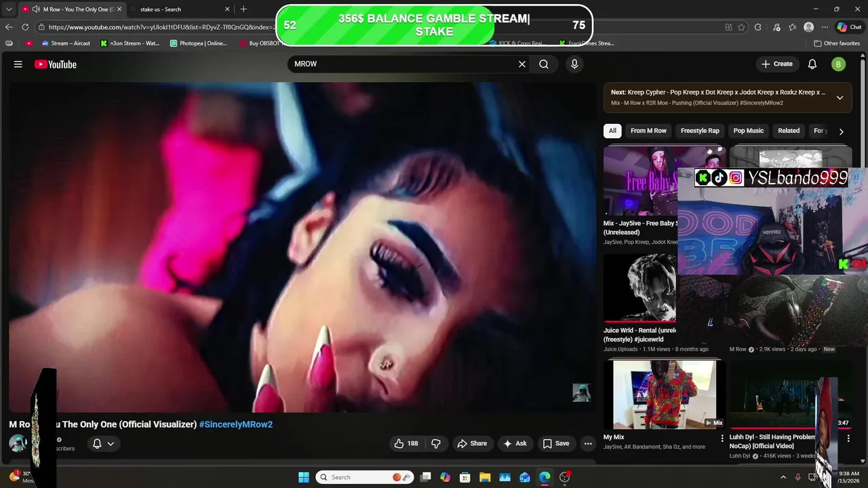This screenshot has width=868, height=488.
Task: Close the stake us - Search tab
Action: point(226,9)
